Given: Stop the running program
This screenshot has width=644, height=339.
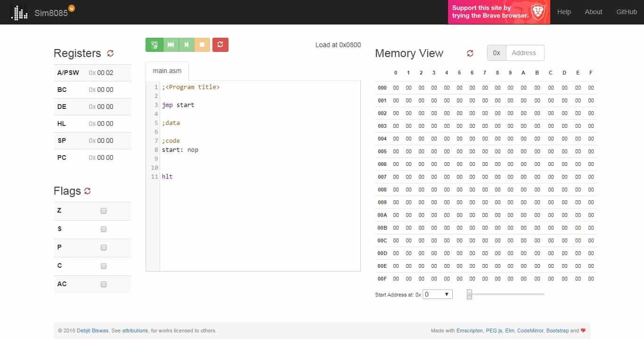Looking at the screenshot, I should tap(202, 44).
